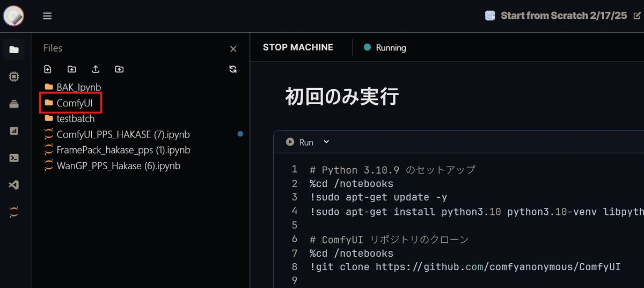Click the apt-get install python3.10 line

coord(476,212)
